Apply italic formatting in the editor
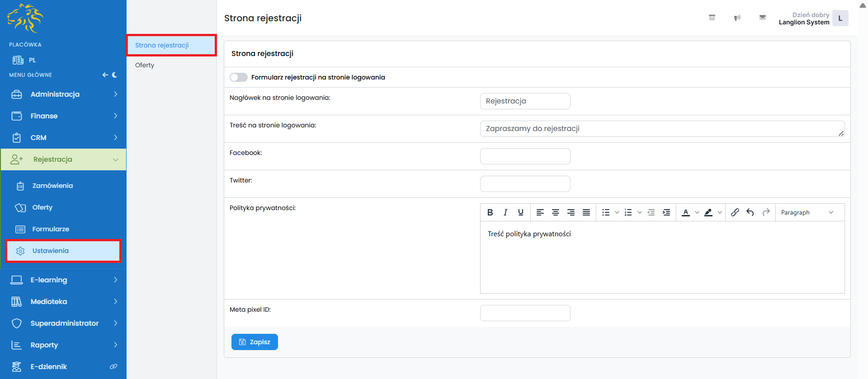 point(505,212)
